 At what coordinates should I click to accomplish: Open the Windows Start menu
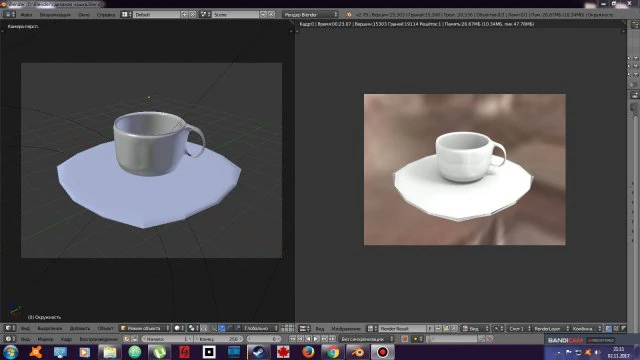point(11,352)
